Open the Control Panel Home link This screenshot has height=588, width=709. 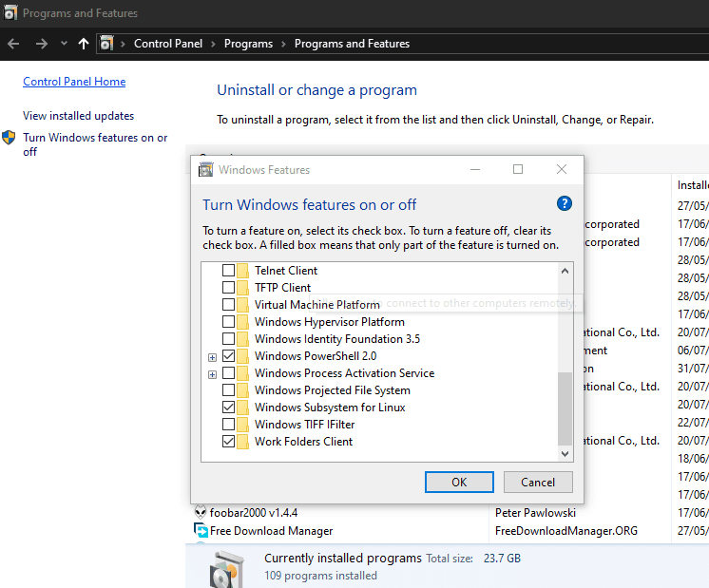(x=74, y=82)
